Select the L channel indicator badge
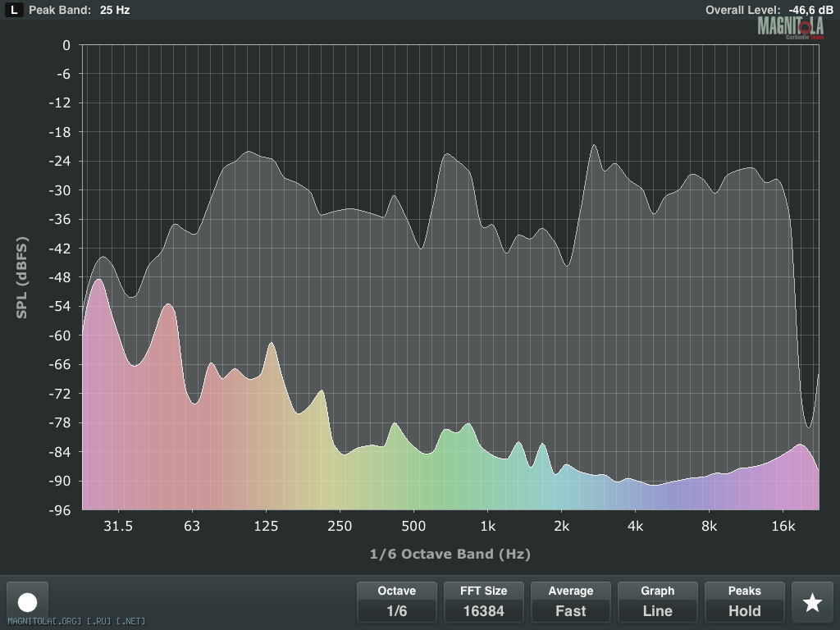The height and width of the screenshot is (630, 840). [x=15, y=11]
